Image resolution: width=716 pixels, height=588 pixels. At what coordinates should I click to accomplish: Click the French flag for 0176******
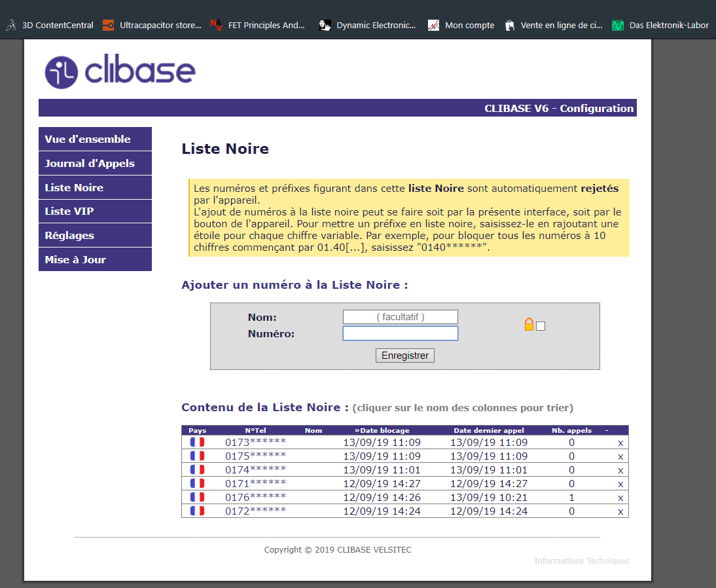click(197, 496)
